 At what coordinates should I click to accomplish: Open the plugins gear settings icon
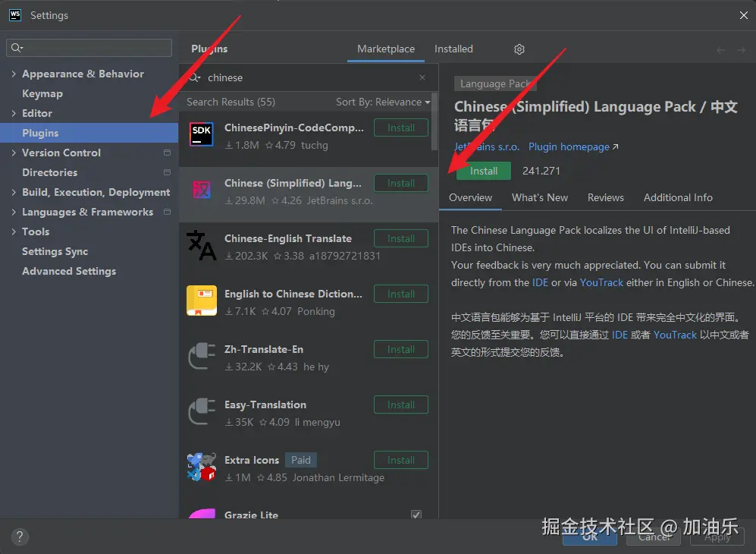tap(519, 49)
